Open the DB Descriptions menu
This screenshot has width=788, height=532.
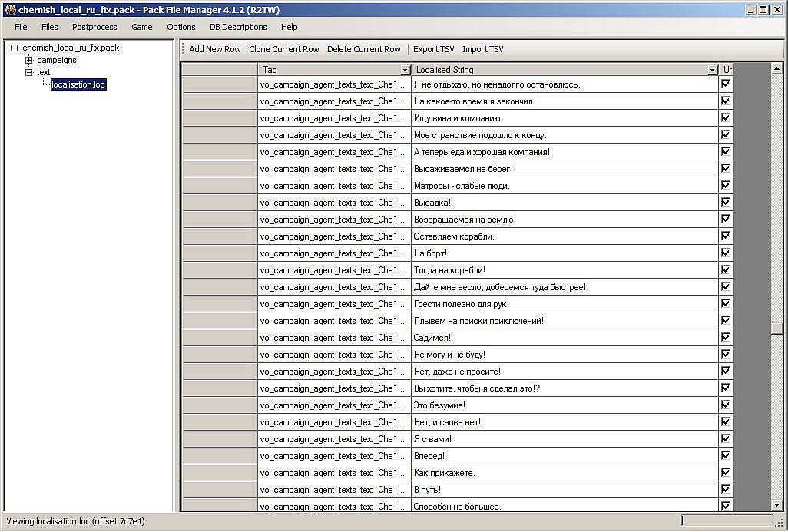[238, 27]
